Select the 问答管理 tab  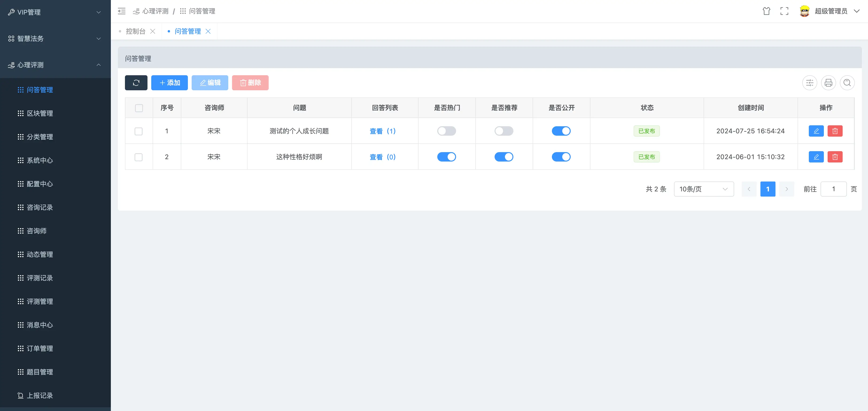188,31
